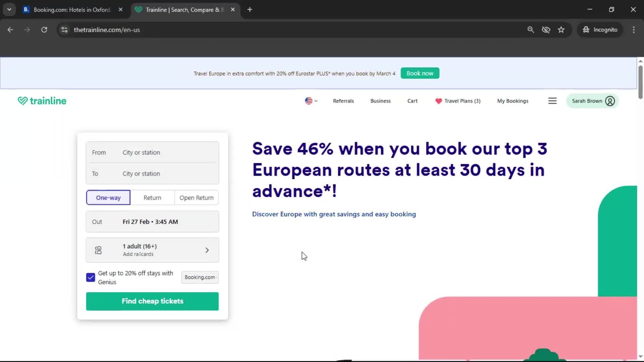Click the passengers icon in the search form
The image size is (644, 362).
[x=98, y=250]
